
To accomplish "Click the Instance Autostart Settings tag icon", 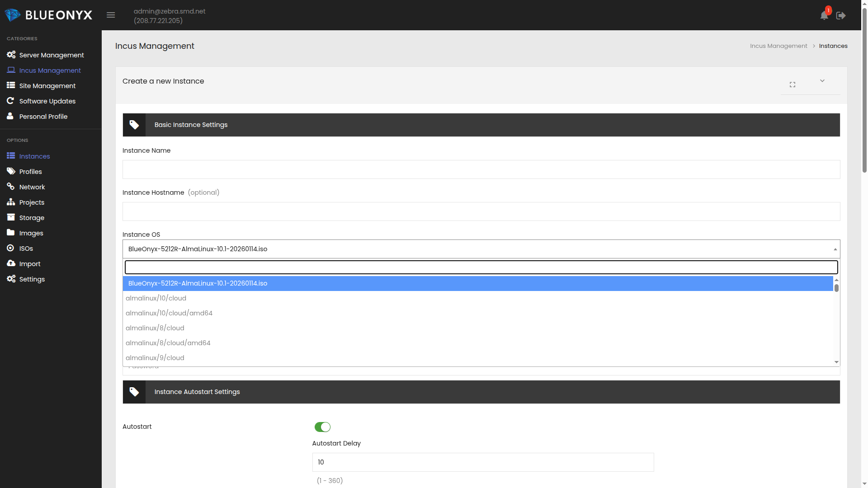I will (x=134, y=392).
